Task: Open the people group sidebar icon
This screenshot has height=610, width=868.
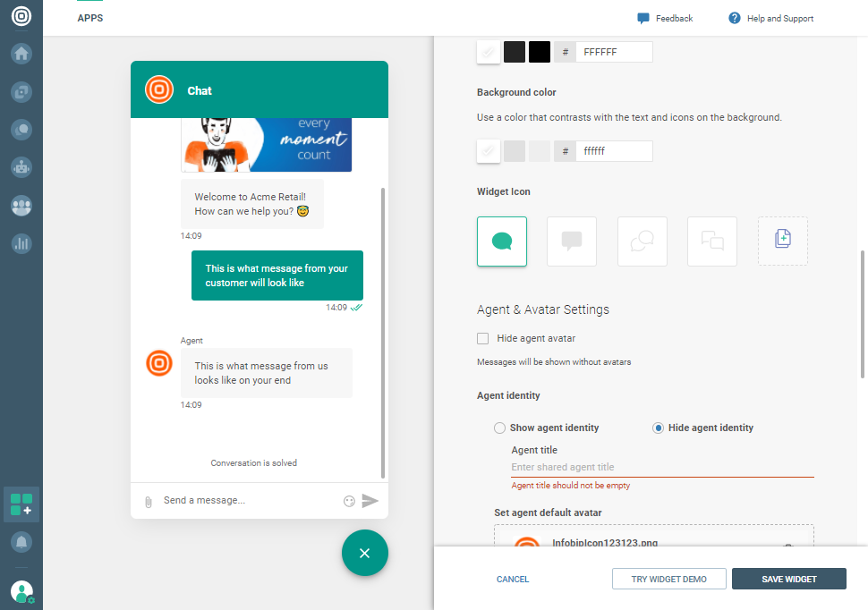Action: pyautogui.click(x=21, y=206)
